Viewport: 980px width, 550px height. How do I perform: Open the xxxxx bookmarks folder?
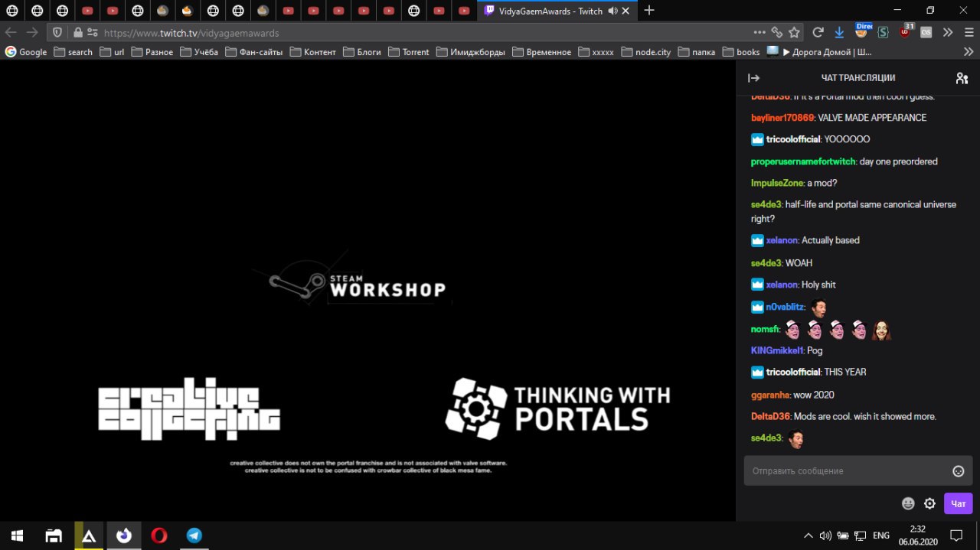(596, 52)
